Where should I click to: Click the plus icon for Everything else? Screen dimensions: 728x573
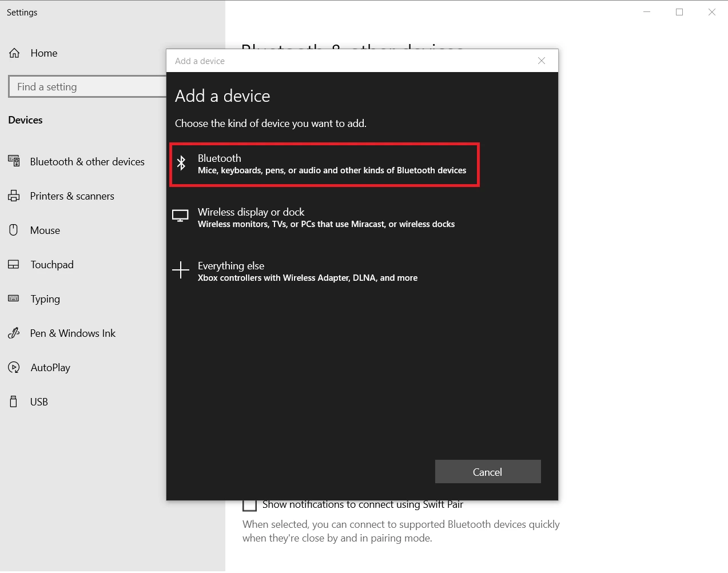tap(181, 270)
